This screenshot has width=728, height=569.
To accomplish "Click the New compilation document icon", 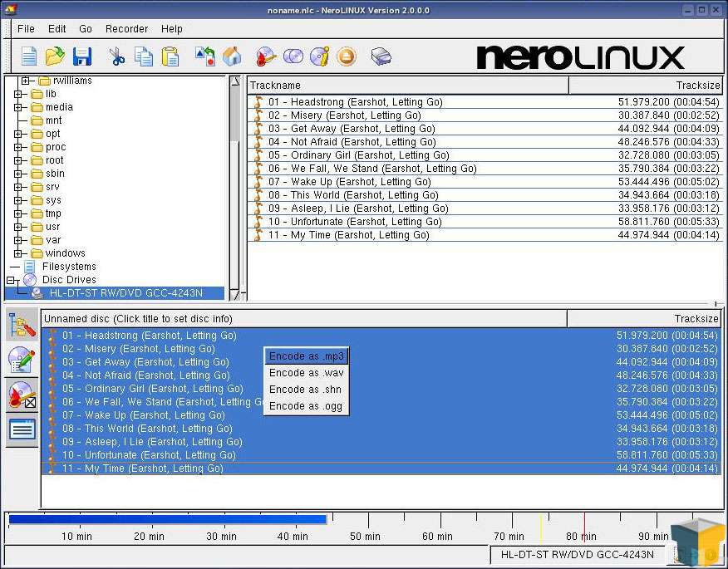I will [29, 56].
